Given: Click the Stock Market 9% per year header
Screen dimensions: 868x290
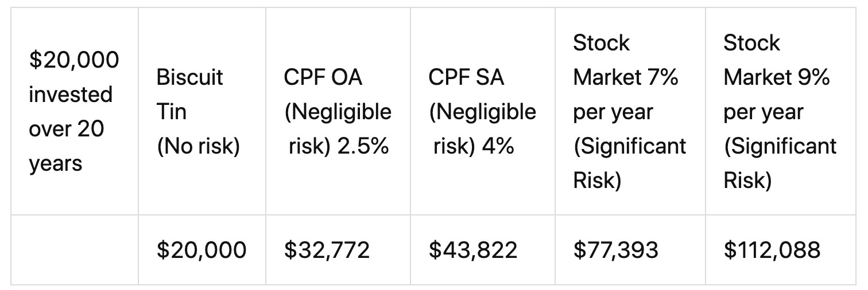Looking at the screenshot, I should (x=781, y=112).
